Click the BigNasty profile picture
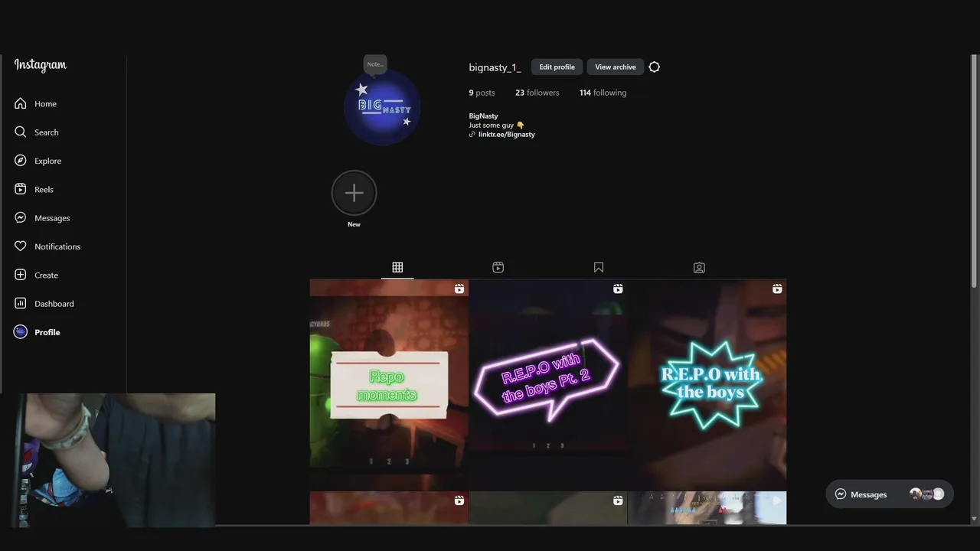Viewport: 980px width, 551px height. (383, 107)
